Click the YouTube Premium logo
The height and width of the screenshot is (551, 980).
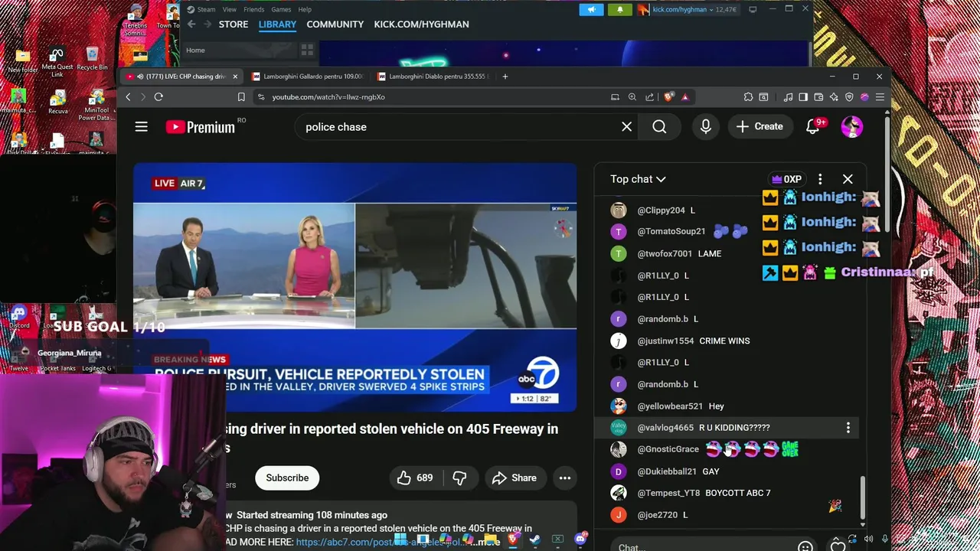tap(201, 127)
